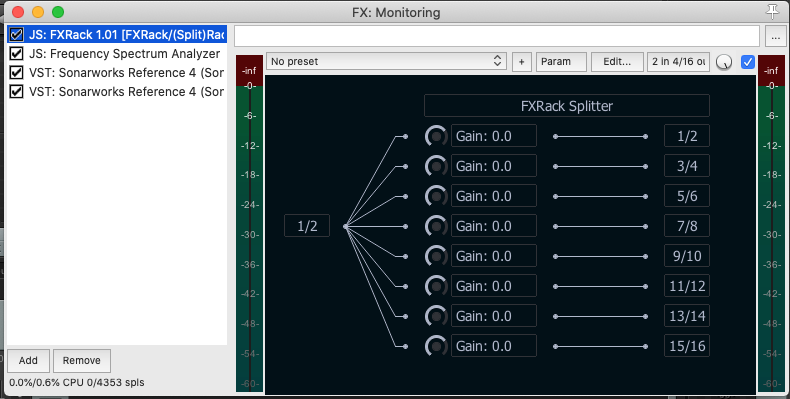Click the Edit... button

(617, 61)
